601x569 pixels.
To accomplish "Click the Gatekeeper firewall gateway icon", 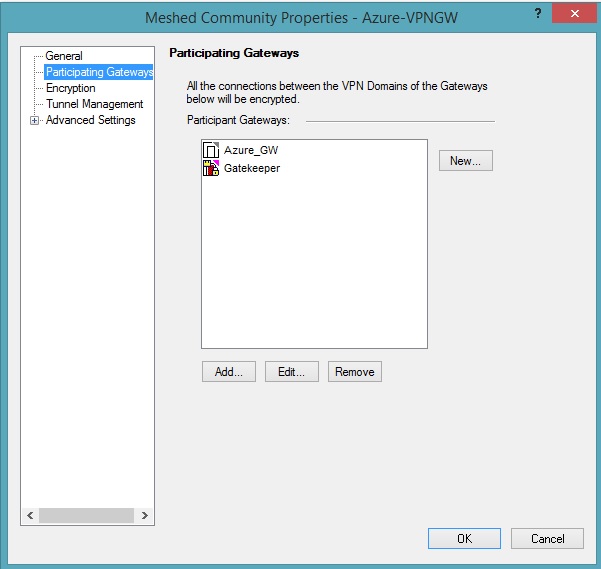I will pyautogui.click(x=211, y=168).
